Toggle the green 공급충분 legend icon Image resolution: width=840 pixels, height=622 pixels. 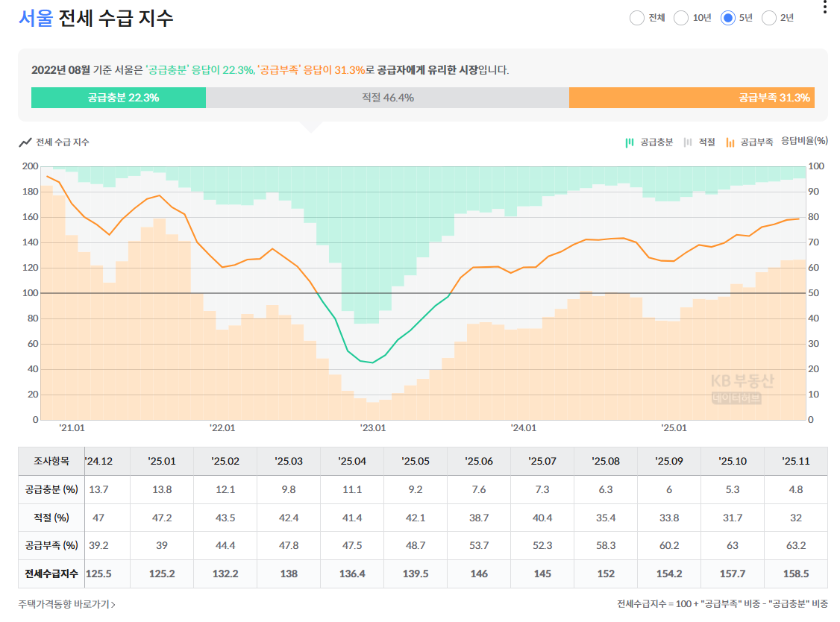tap(630, 142)
